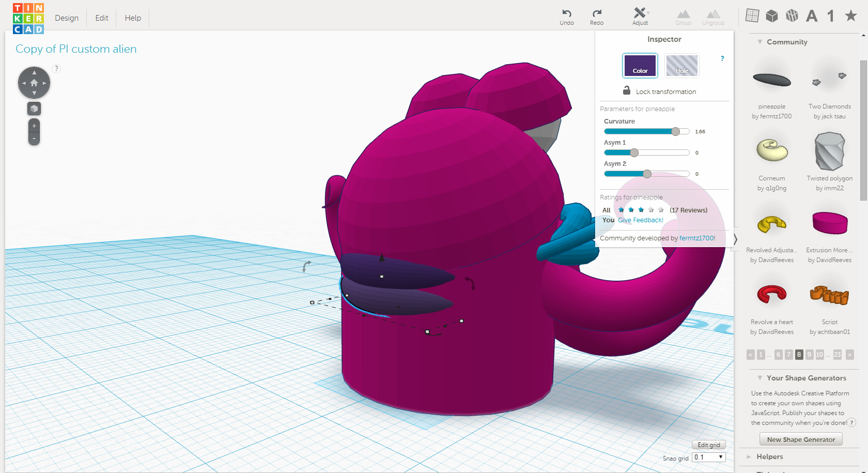Select the Color swatch in Inspector
This screenshot has width=868, height=473.
click(640, 66)
